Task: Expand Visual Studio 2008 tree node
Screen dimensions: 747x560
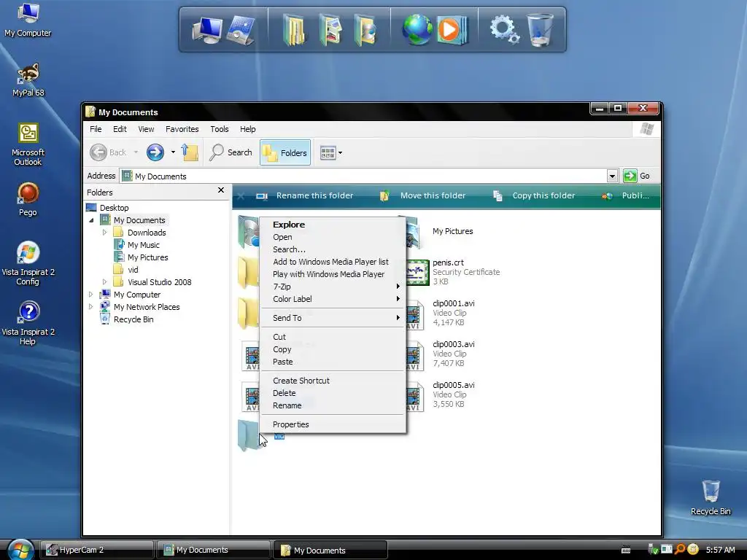Action: pos(105,282)
